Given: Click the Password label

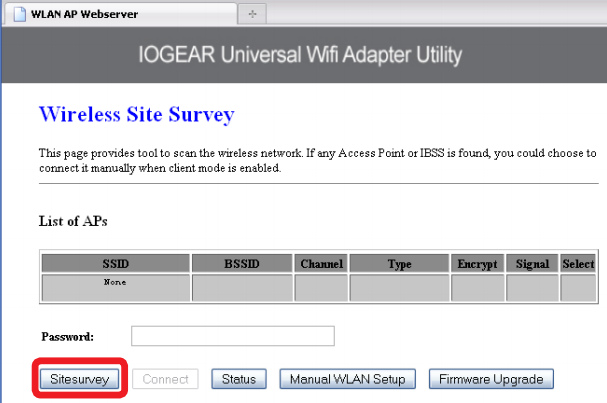Looking at the screenshot, I should pyautogui.click(x=68, y=336).
